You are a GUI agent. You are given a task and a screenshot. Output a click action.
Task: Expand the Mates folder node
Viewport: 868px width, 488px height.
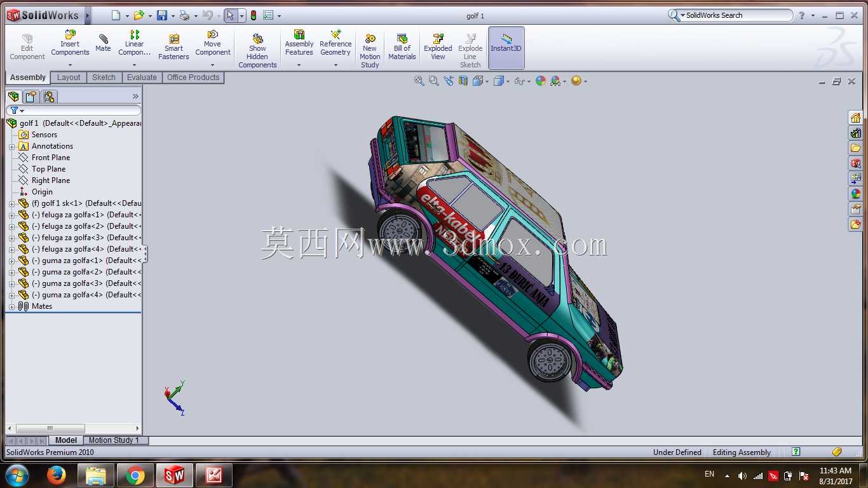pyautogui.click(x=11, y=306)
